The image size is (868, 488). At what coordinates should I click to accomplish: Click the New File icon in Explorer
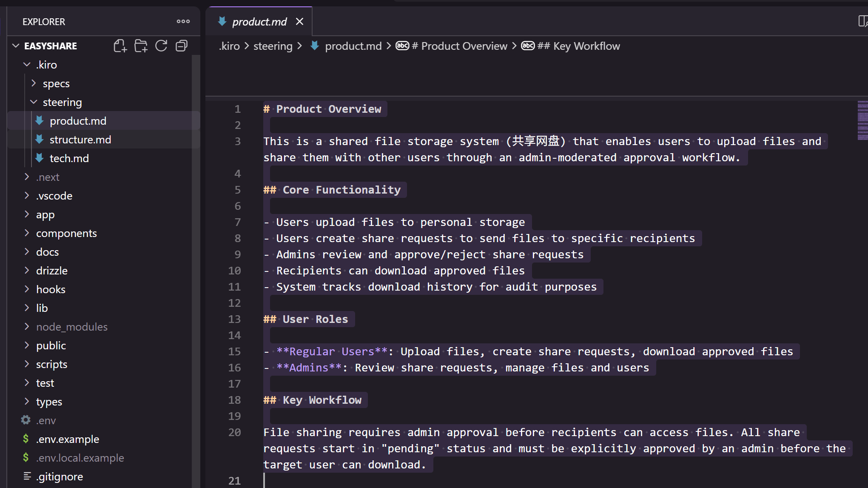pyautogui.click(x=120, y=46)
